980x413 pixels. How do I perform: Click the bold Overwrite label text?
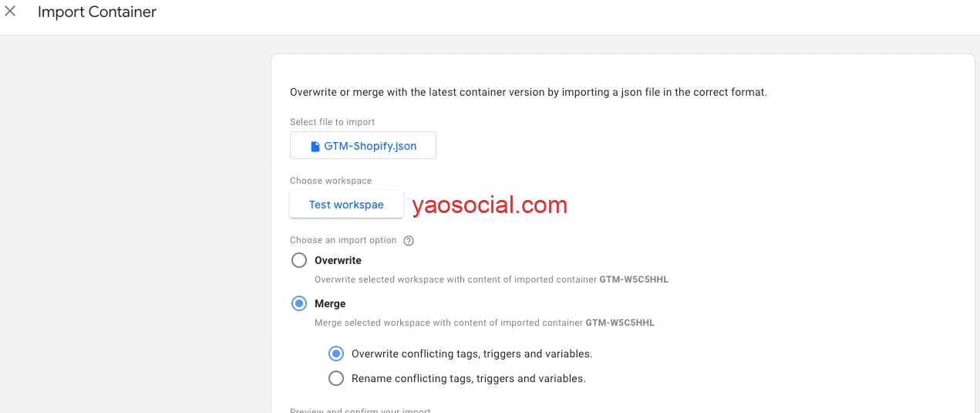pyautogui.click(x=338, y=260)
